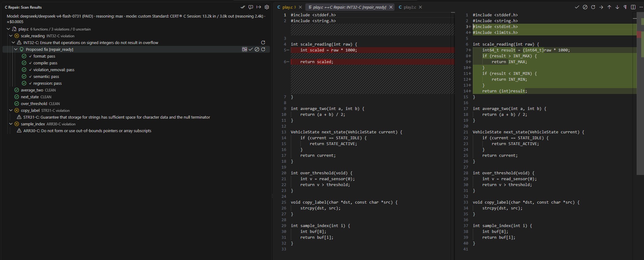Collapse Proposed fix node chevron

tap(16, 49)
